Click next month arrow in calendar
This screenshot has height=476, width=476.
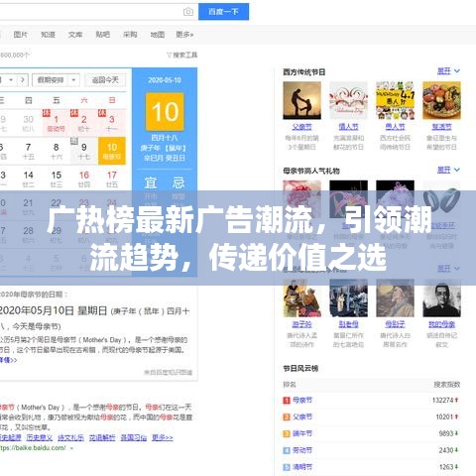pos(23,80)
